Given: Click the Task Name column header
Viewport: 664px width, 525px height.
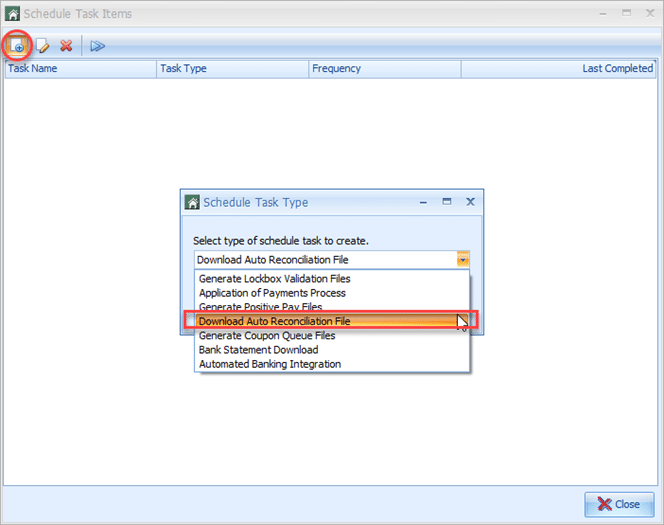Looking at the screenshot, I should pyautogui.click(x=80, y=69).
